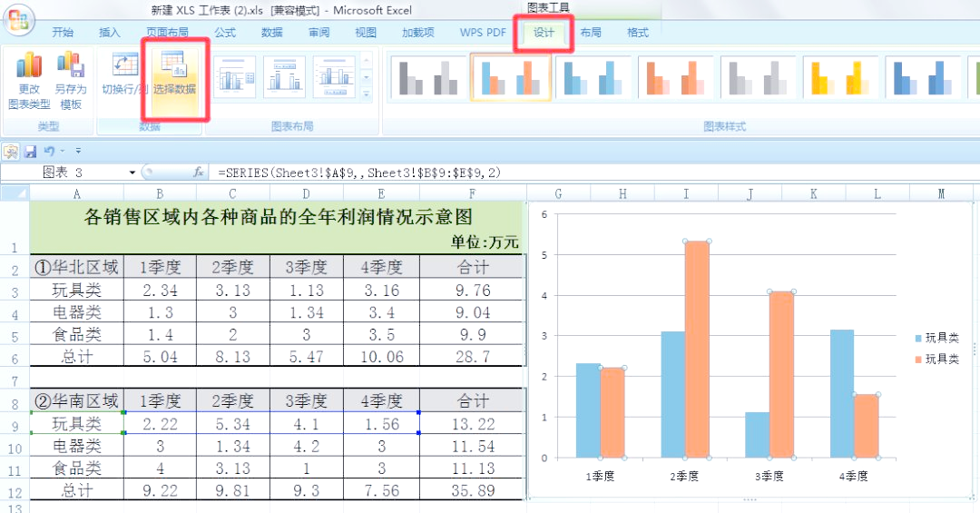The image size is (980, 513).
Task: Select cell with value 28.7
Action: coord(473,357)
